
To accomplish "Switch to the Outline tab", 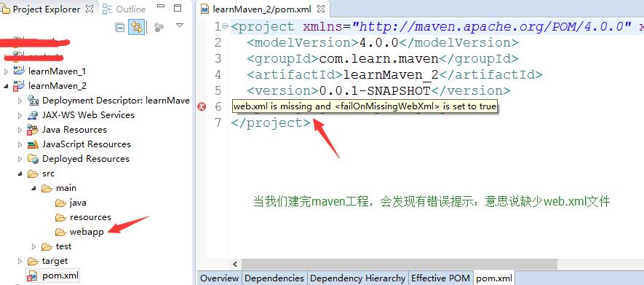I will 124,9.
